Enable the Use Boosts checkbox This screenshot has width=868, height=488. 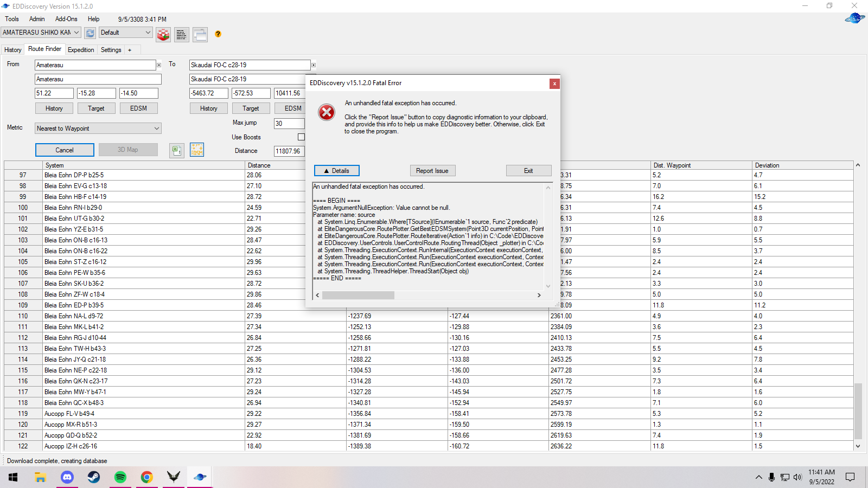pyautogui.click(x=302, y=137)
